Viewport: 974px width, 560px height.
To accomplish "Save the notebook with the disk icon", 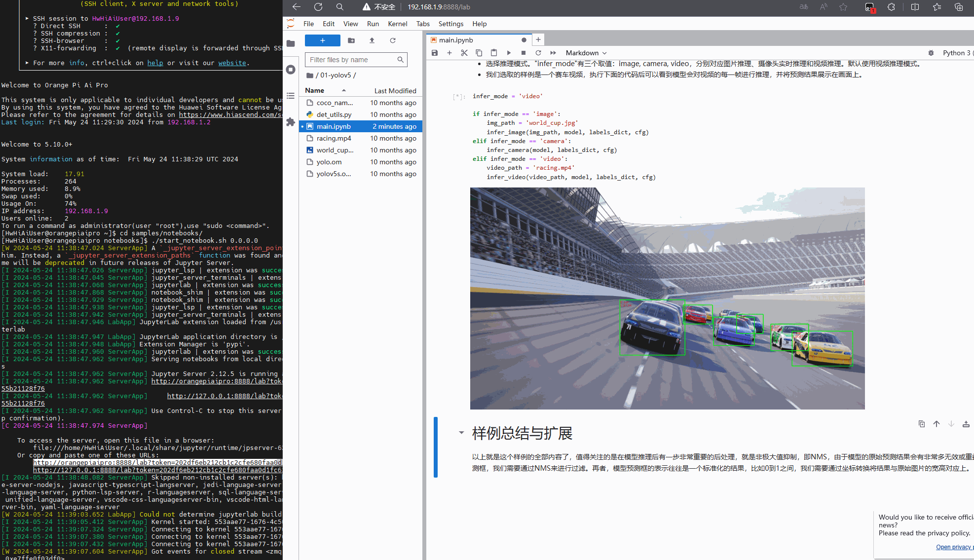I will (x=434, y=53).
